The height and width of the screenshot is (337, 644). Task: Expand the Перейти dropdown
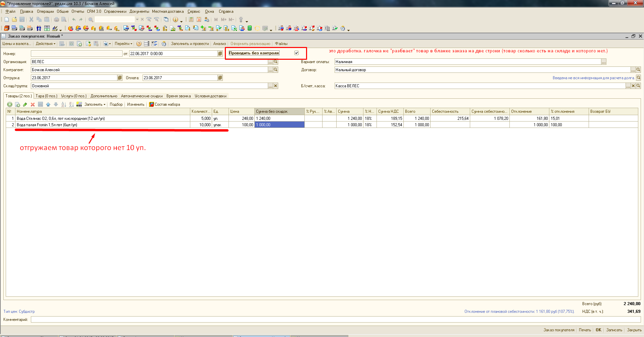pos(123,44)
